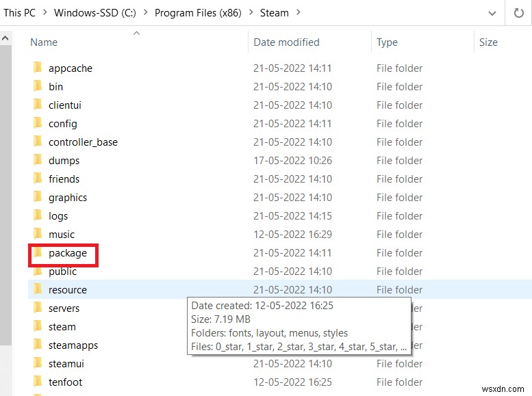The image size is (532, 396).
Task: Refresh the Steam folder view
Action: click(518, 13)
